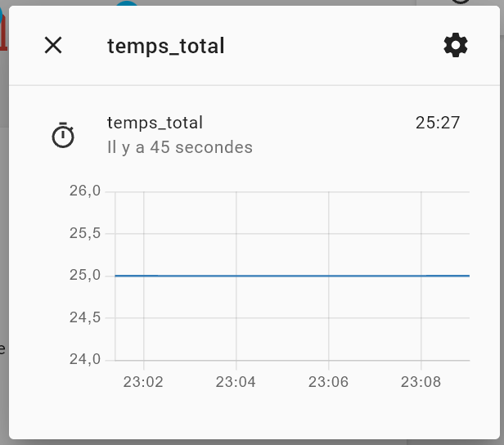This screenshot has height=445, width=504.
Task: Click the 25,0 y-axis label
Action: tap(85, 276)
